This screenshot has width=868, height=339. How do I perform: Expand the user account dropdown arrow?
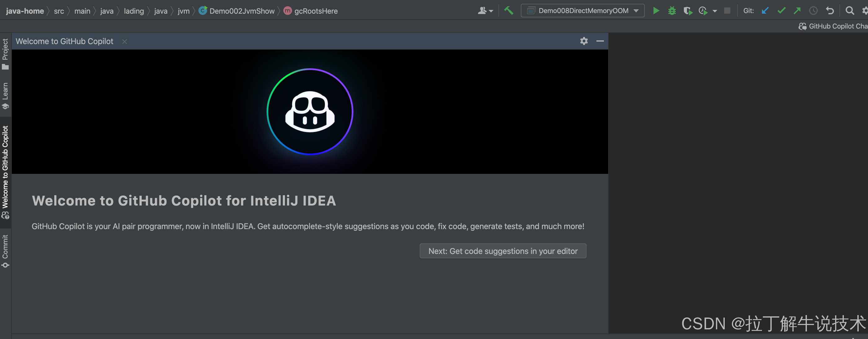[491, 11]
